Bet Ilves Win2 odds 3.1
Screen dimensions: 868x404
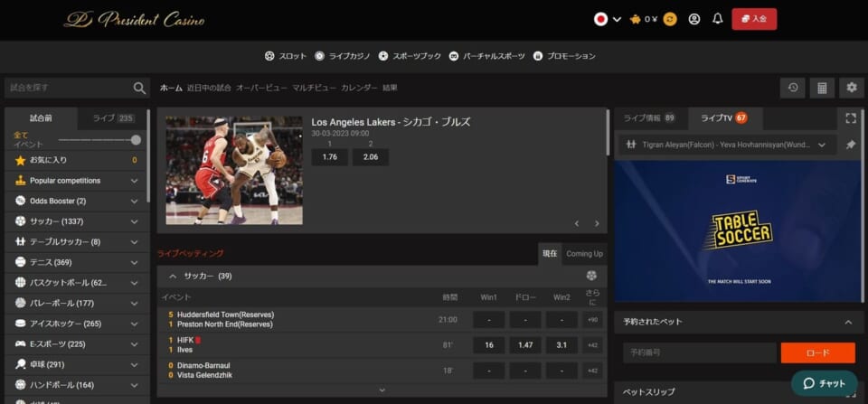tap(561, 344)
